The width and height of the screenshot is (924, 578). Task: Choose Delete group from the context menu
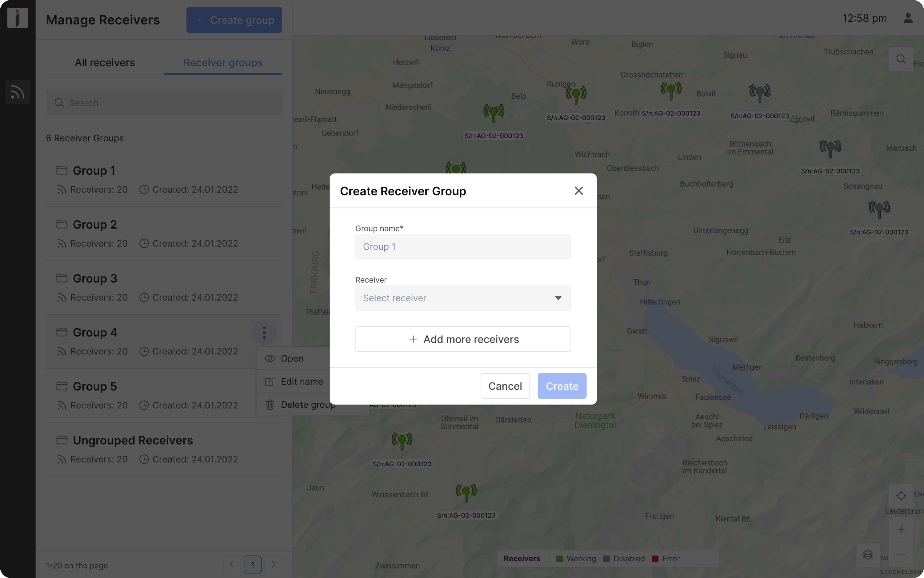[x=308, y=405]
